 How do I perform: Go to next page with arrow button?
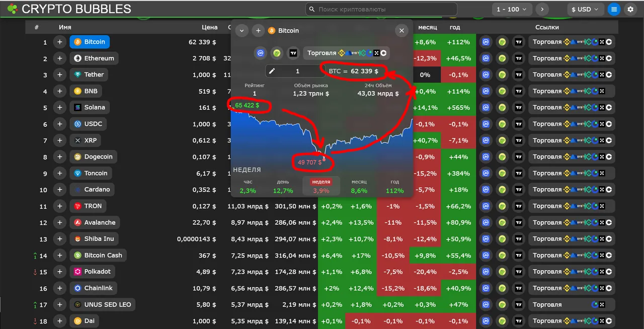coord(542,9)
